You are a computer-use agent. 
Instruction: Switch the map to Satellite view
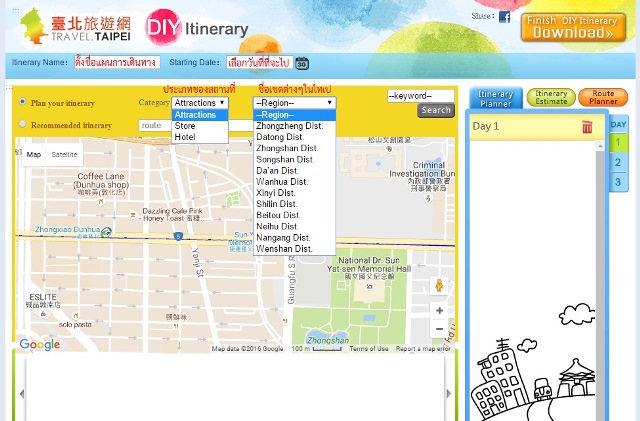click(x=64, y=155)
